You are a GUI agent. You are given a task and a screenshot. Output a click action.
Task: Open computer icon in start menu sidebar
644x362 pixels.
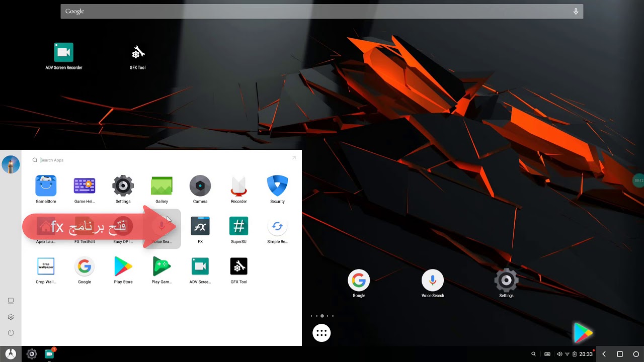pos(11,301)
